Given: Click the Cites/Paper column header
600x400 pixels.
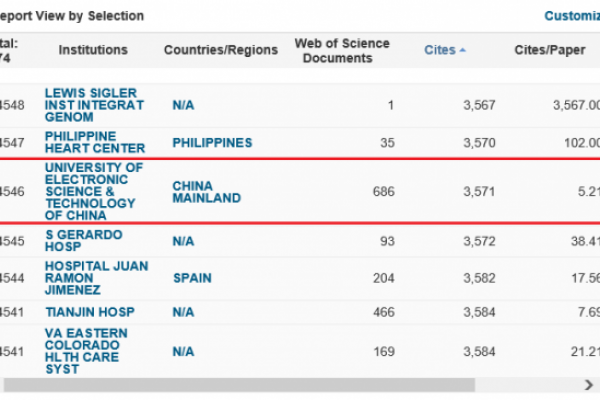Looking at the screenshot, I should 549,50.
